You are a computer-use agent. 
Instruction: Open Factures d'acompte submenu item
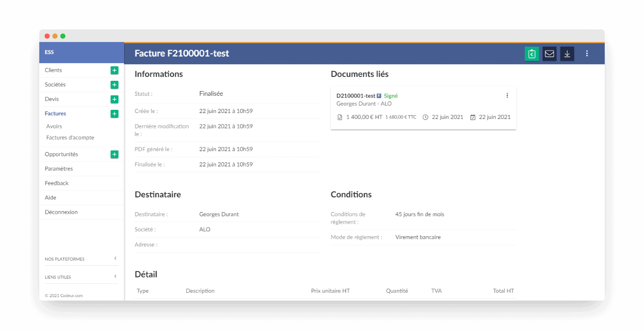70,138
